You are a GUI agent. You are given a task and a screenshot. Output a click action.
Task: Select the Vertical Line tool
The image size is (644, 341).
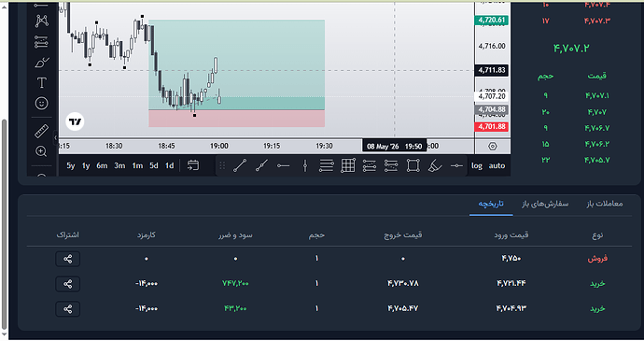[305, 165]
